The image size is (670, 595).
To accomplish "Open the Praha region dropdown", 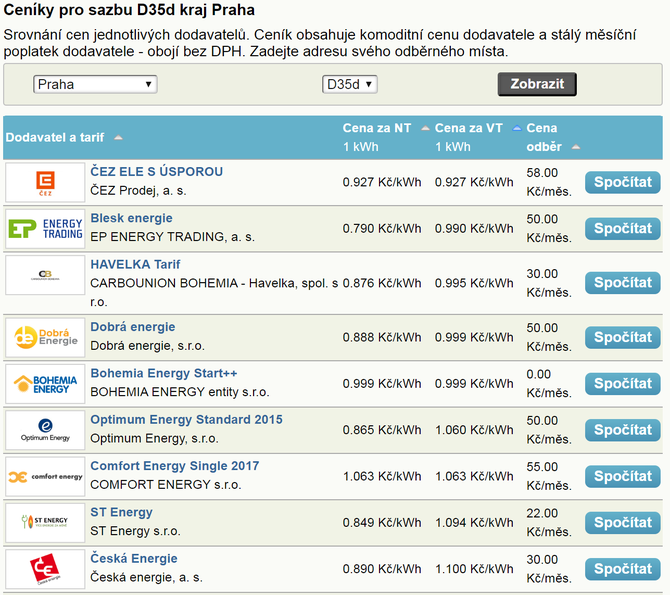I will 95,84.
